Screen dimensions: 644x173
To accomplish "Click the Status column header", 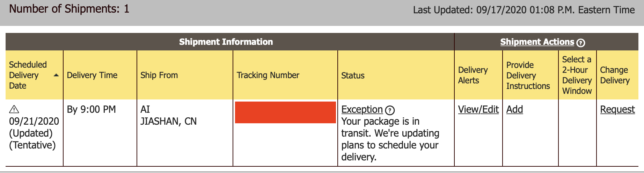I will pyautogui.click(x=396, y=75).
